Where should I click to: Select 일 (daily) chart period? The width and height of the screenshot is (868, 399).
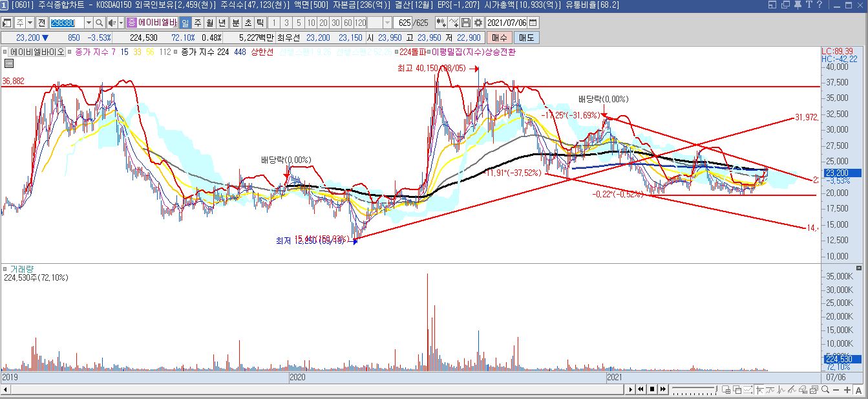[x=185, y=23]
